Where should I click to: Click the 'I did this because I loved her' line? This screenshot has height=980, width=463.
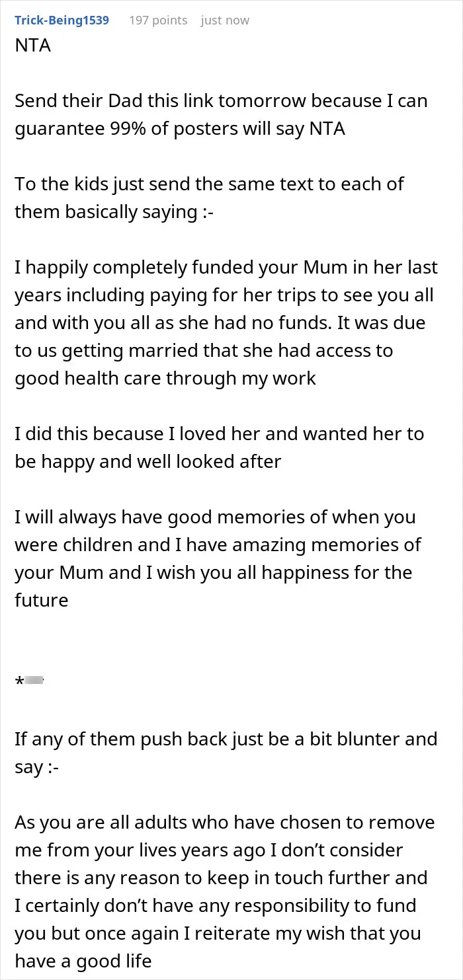tap(220, 434)
